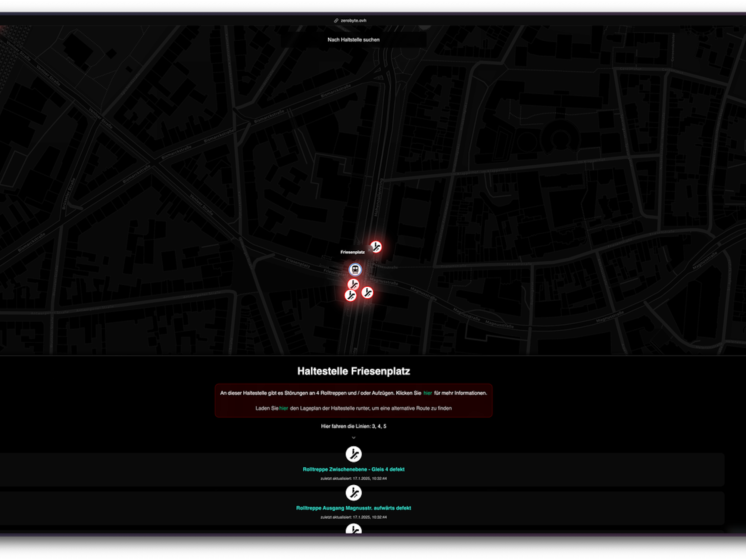Click the lower-right escalator fault marker
The height and width of the screenshot is (560, 746).
tap(367, 292)
